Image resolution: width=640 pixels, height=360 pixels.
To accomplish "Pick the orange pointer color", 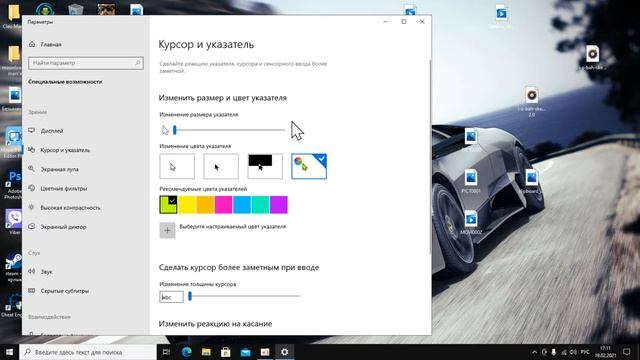I will coord(205,205).
